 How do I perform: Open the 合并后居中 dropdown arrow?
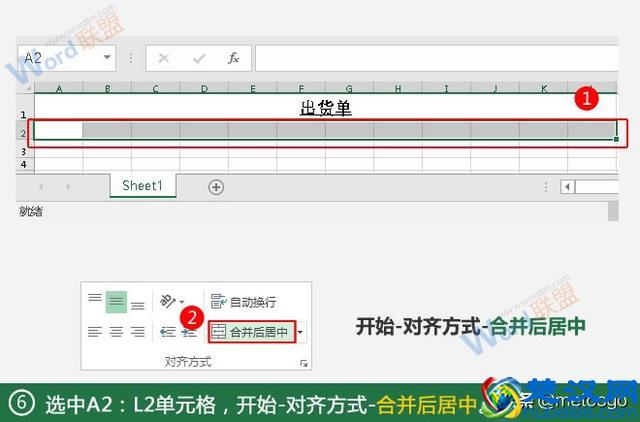tap(300, 332)
